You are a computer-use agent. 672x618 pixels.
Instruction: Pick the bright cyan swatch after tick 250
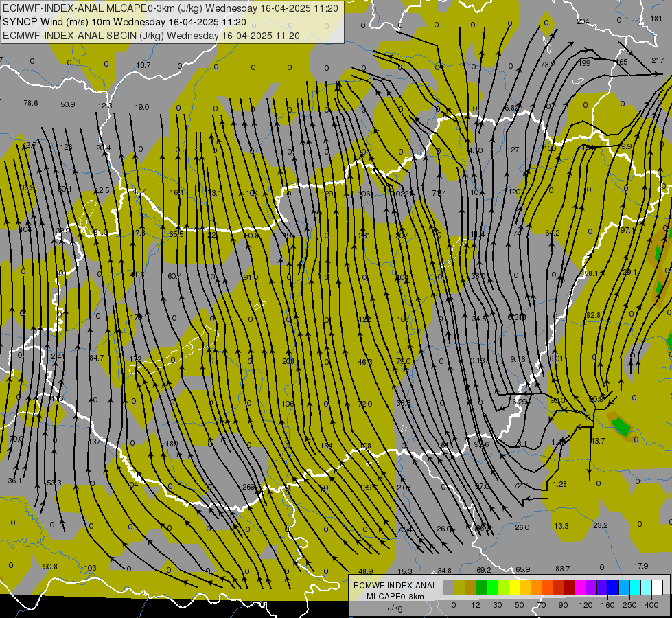(x=636, y=588)
